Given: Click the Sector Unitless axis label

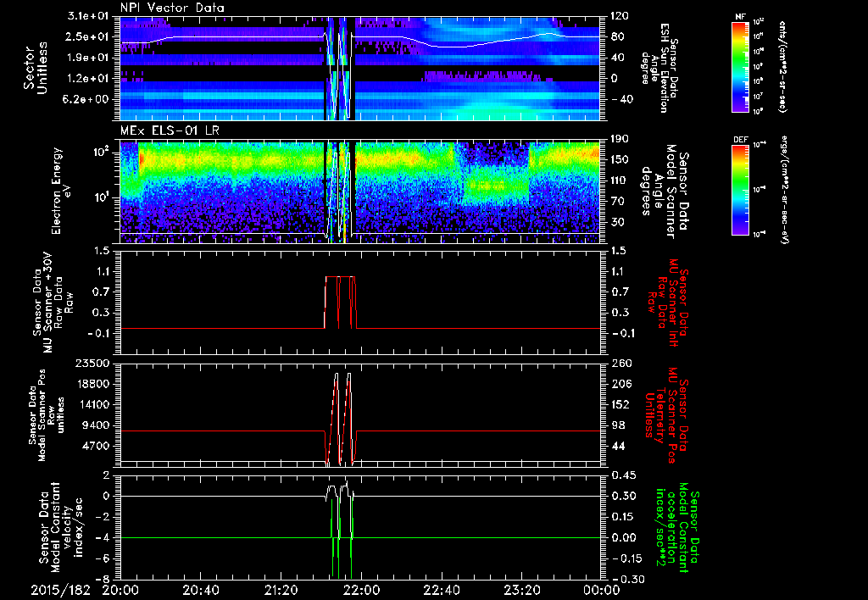Looking at the screenshot, I should (x=34, y=68).
